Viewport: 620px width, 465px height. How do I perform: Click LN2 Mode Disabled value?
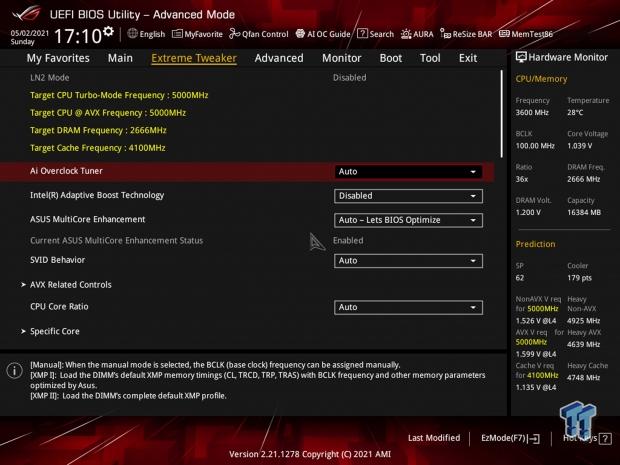click(350, 78)
